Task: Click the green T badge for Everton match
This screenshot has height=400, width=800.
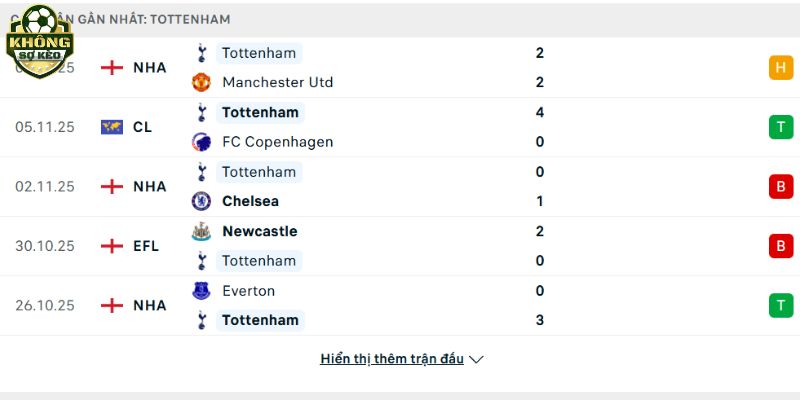Action: tap(780, 306)
